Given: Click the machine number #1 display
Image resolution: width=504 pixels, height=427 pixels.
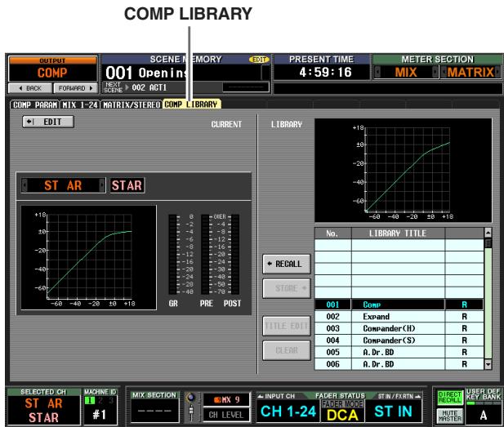Looking at the screenshot, I should (x=100, y=415).
